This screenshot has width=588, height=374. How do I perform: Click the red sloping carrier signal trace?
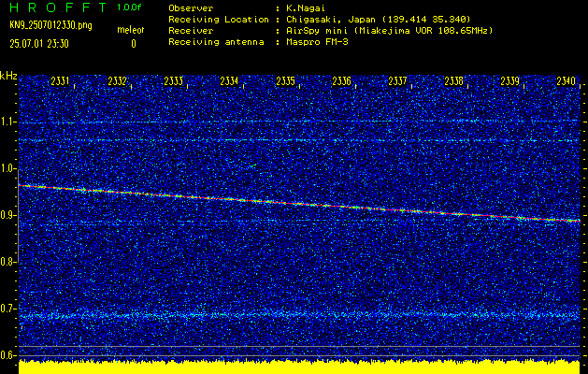pyautogui.click(x=299, y=203)
